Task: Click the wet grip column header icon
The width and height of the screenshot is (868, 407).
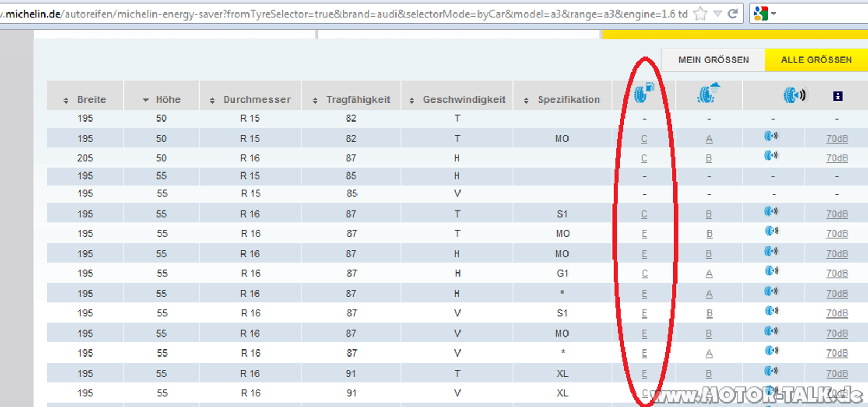Action: [x=709, y=93]
